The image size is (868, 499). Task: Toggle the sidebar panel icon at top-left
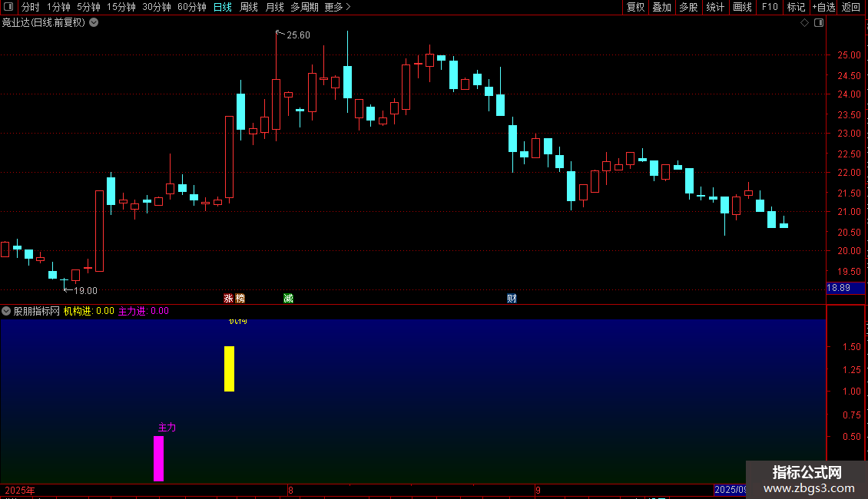click(x=8, y=7)
